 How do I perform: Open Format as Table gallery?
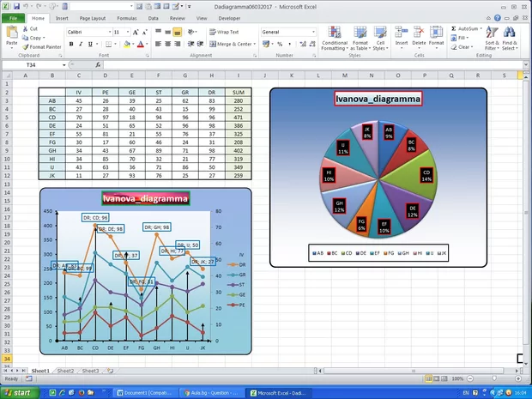pos(360,39)
